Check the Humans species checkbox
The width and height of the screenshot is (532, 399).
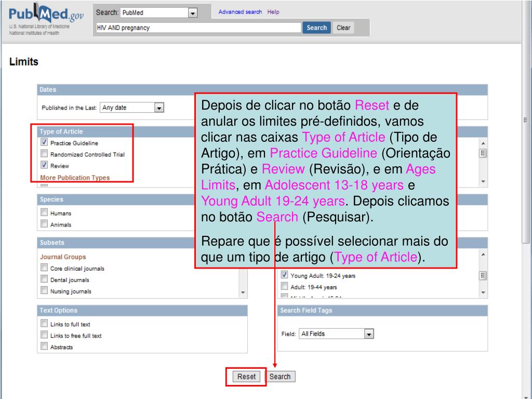click(x=44, y=212)
